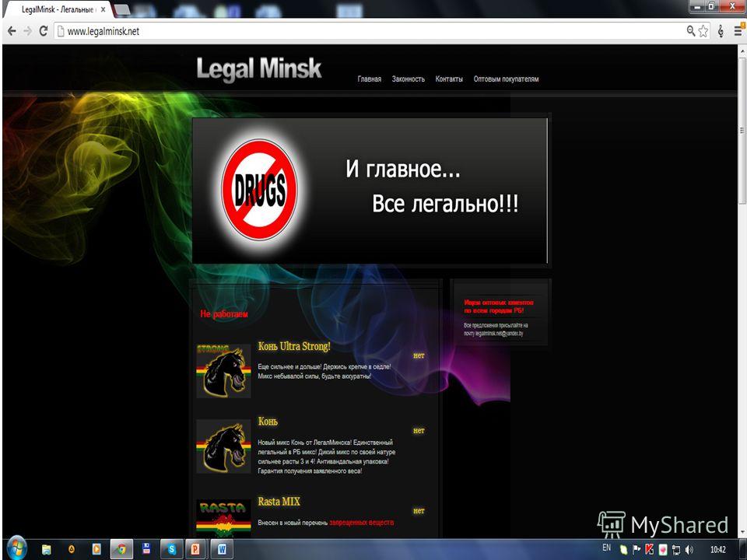
Task: Open the Rasta MIX product title
Action: [x=279, y=502]
